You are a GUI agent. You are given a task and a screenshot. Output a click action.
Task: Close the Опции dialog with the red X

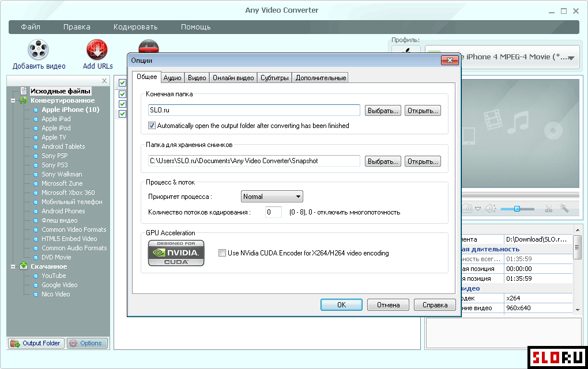(450, 60)
